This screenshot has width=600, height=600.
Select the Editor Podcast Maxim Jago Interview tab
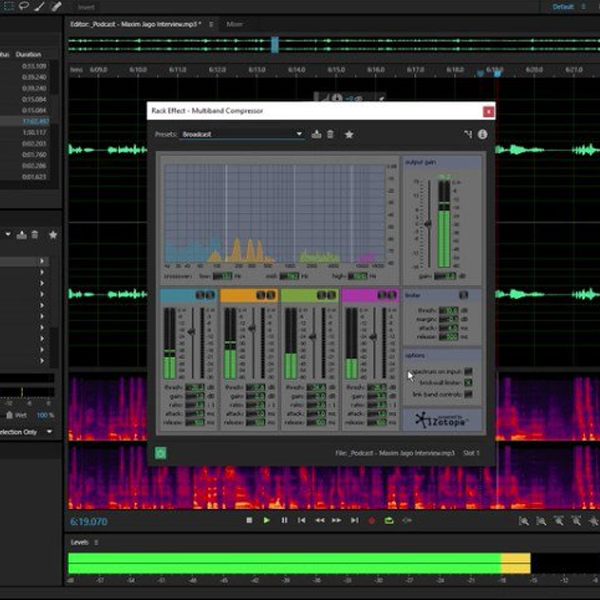click(x=135, y=23)
